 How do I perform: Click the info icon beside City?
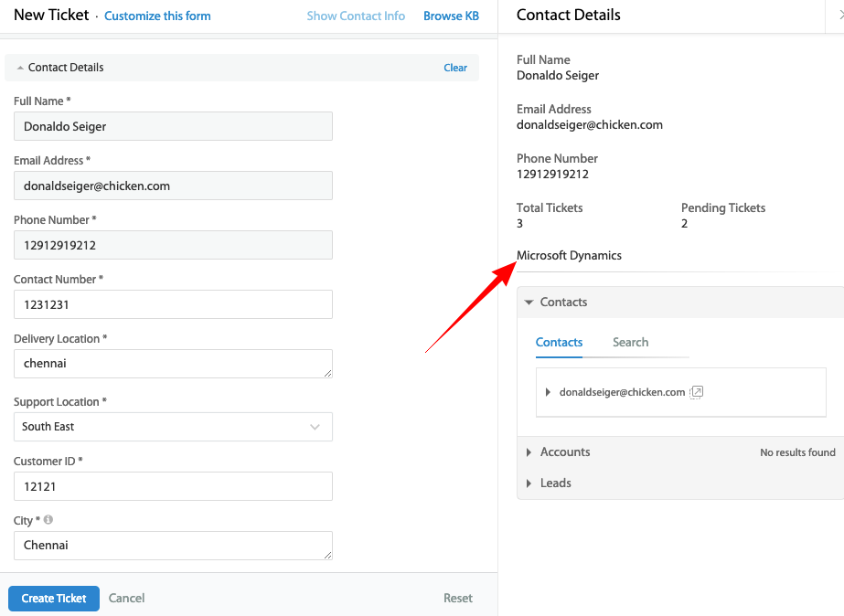(x=48, y=520)
